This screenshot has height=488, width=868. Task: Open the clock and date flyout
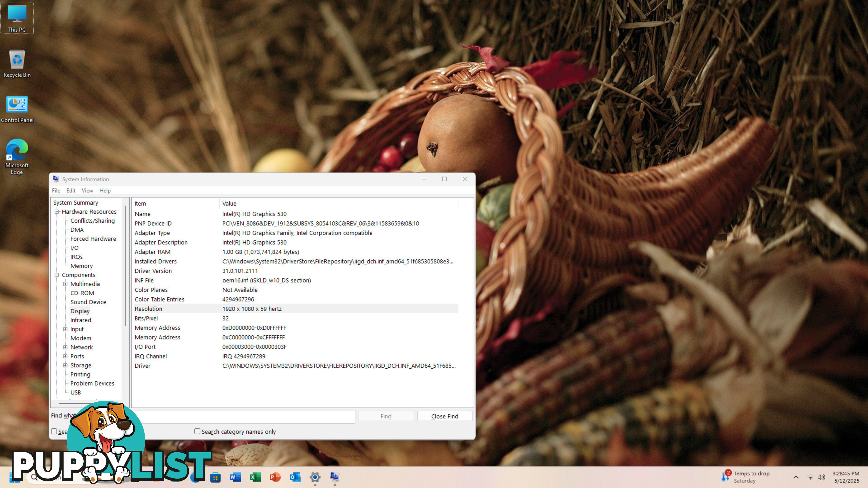[x=846, y=477]
